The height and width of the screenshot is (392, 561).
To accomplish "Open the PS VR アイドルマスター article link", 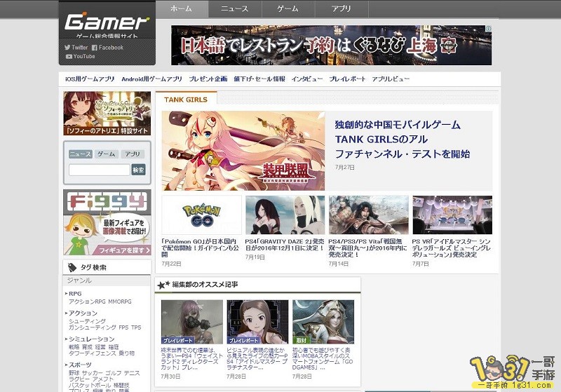I will (x=451, y=248).
